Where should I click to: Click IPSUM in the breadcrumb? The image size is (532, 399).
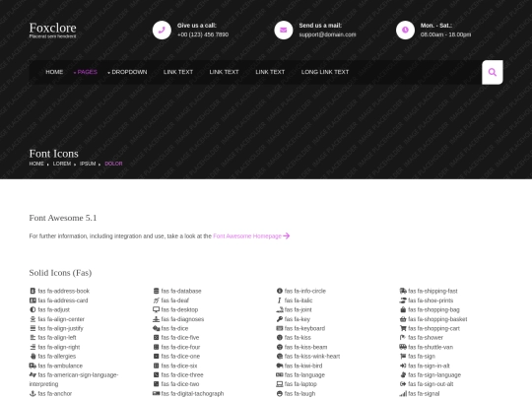(88, 164)
